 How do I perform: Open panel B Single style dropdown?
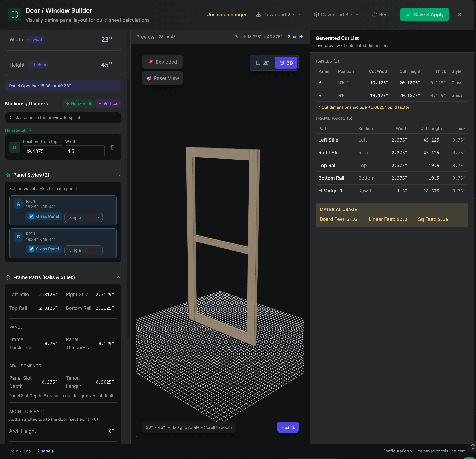point(84,250)
